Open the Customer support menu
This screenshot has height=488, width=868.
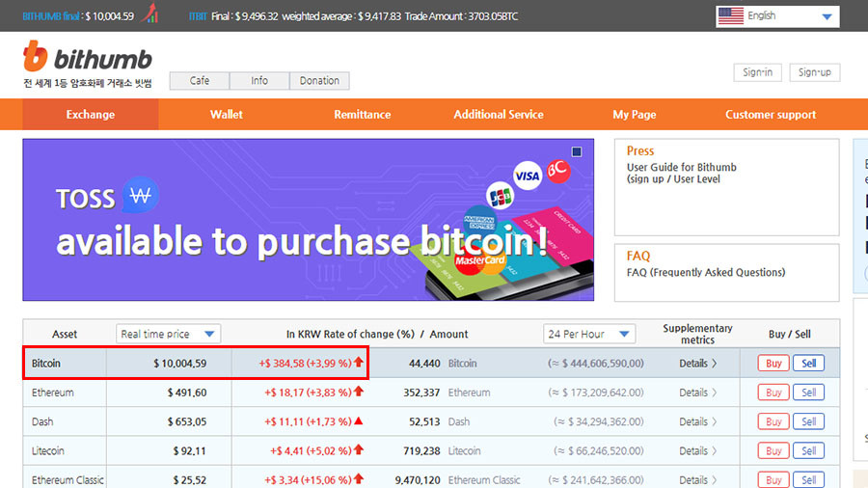(x=771, y=115)
